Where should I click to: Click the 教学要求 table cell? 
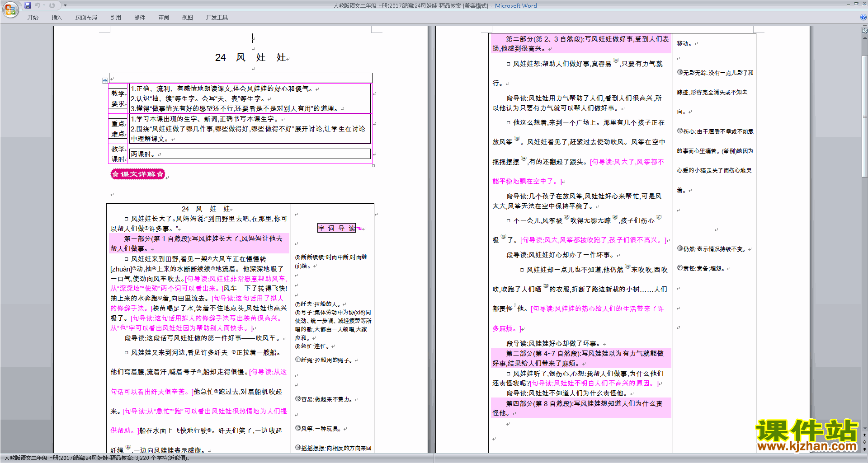(x=118, y=98)
